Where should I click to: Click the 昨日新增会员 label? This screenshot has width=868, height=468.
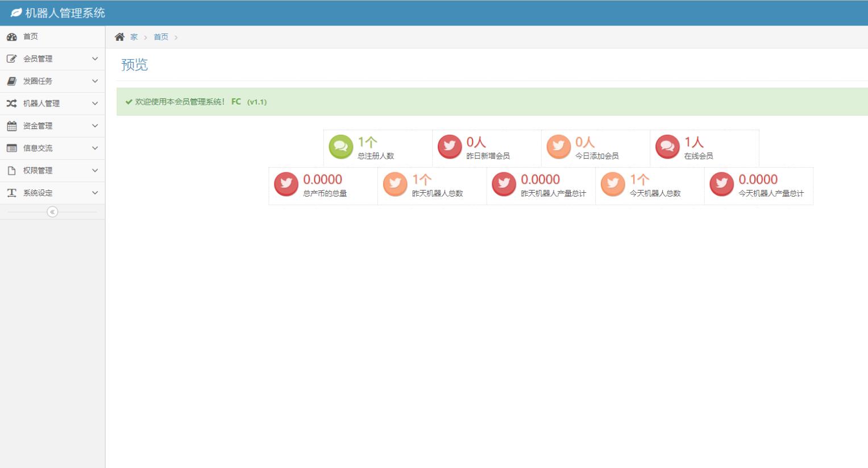coord(488,156)
